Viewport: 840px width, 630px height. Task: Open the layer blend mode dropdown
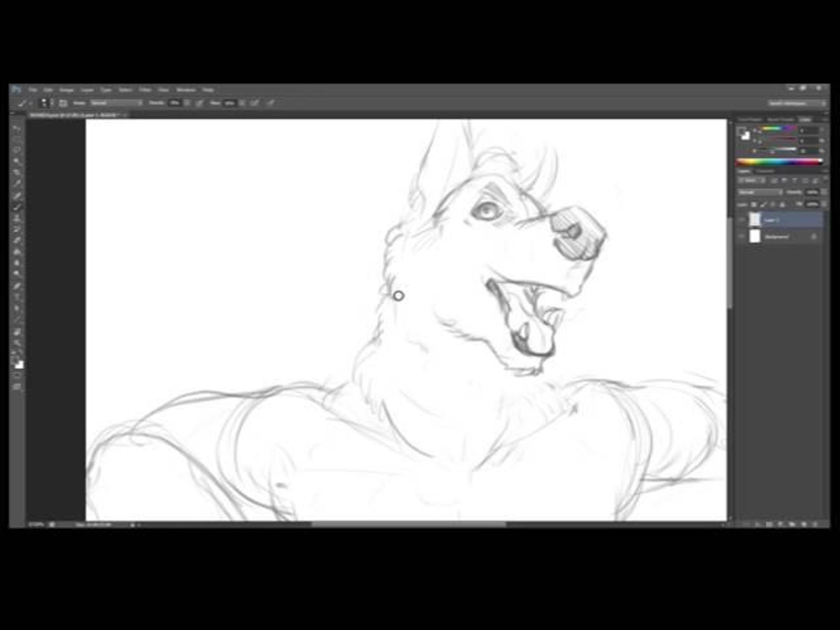[760, 192]
